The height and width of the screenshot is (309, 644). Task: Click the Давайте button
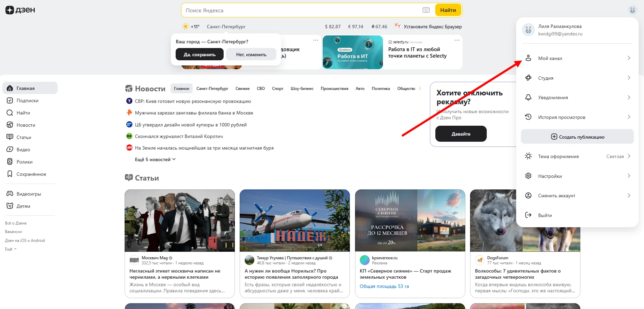(x=461, y=134)
